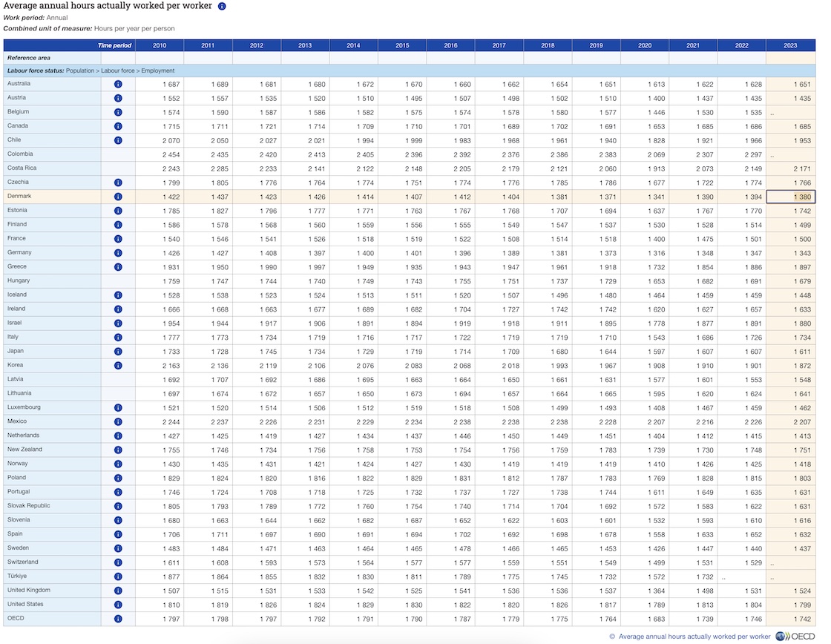Viewport: 831px width, 644px height.
Task: Click the United States info icon
Action: [x=118, y=605]
